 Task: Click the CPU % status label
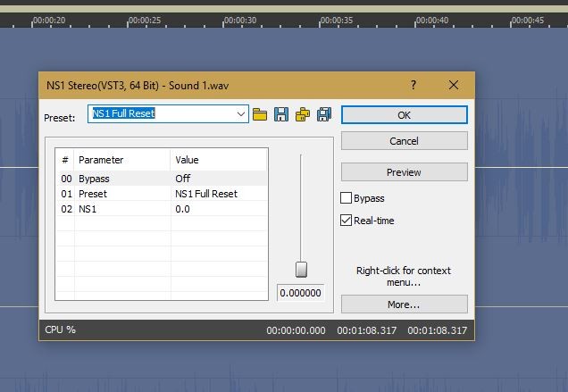[60, 329]
